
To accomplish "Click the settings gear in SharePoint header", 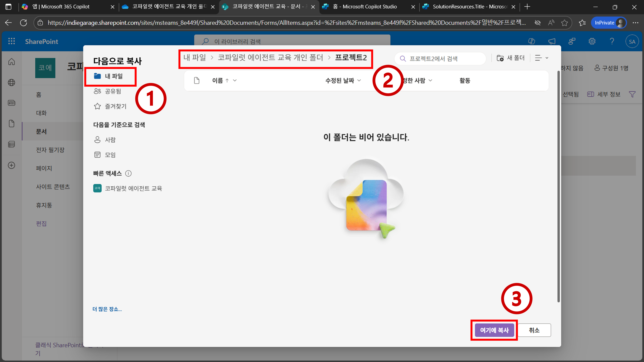I will [592, 41].
